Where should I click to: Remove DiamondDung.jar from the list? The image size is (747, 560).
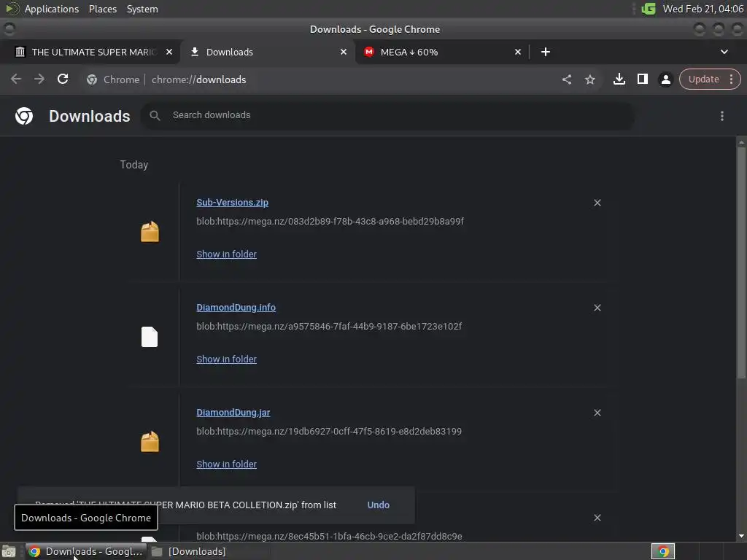tap(597, 413)
